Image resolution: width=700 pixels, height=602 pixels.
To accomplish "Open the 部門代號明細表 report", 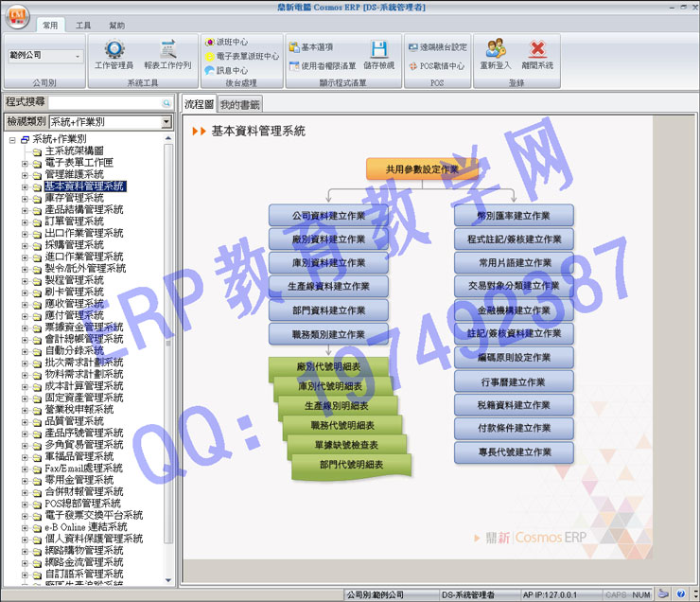I will click(x=351, y=465).
